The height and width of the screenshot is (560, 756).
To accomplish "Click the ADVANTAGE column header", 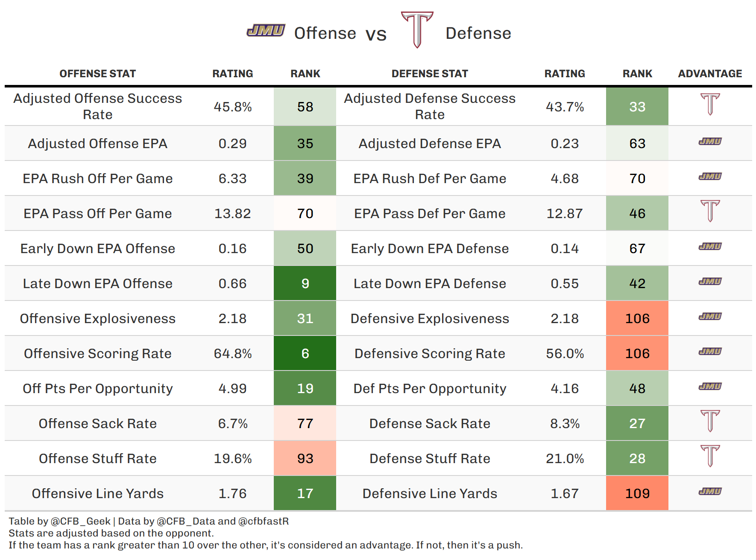I will 710,74.
